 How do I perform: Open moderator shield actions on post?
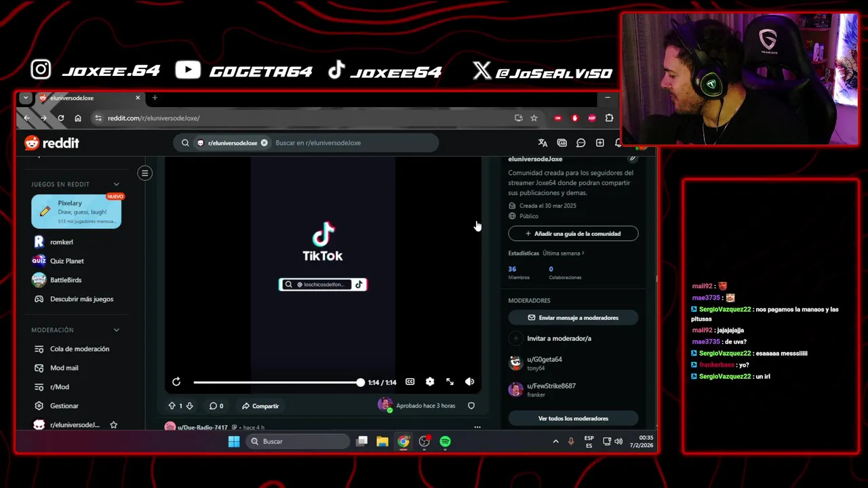pos(471,406)
